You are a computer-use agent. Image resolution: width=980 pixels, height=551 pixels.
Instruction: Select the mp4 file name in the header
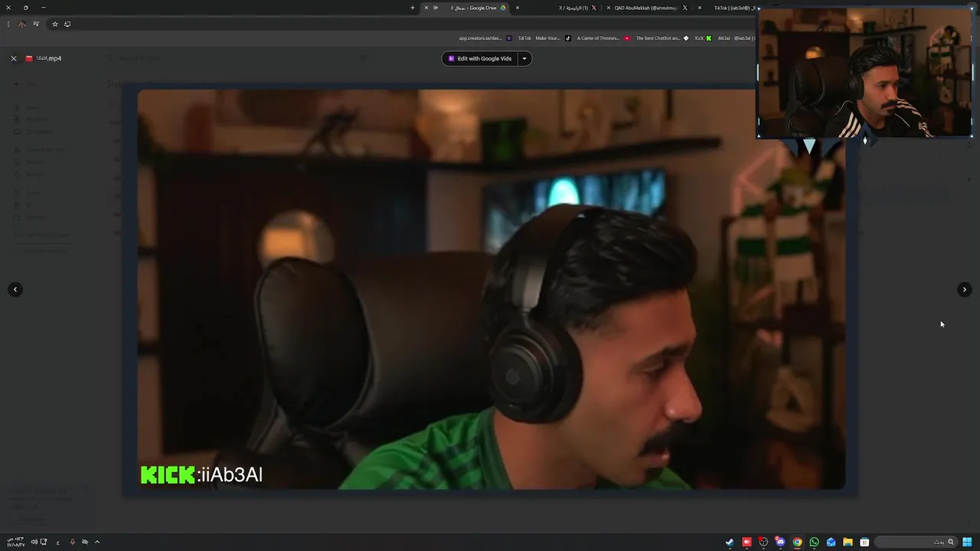tap(49, 58)
